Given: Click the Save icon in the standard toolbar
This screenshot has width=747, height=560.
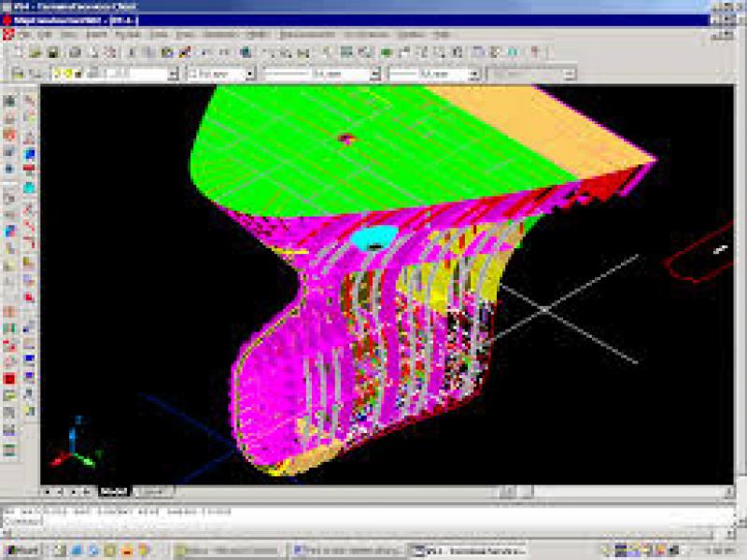Looking at the screenshot, I should [x=53, y=52].
